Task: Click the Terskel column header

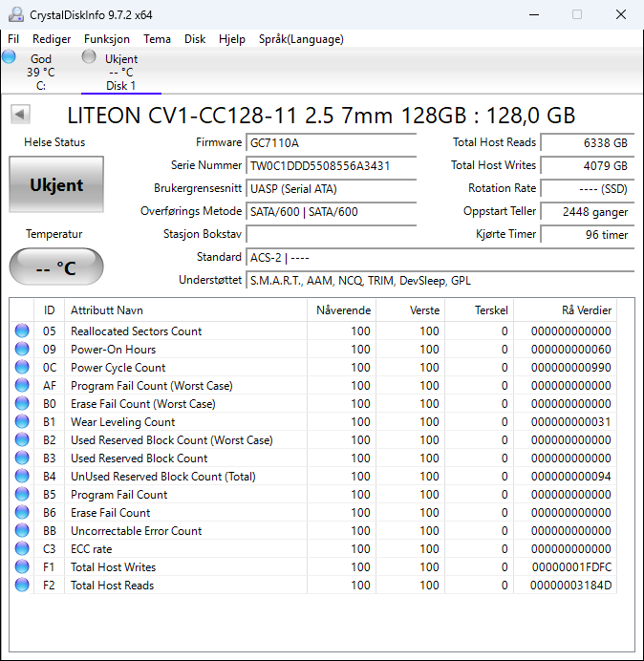Action: (x=479, y=310)
